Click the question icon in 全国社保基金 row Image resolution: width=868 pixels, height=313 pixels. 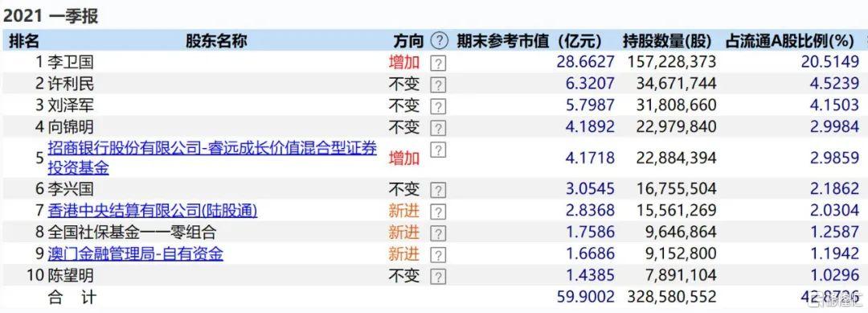tap(438, 233)
